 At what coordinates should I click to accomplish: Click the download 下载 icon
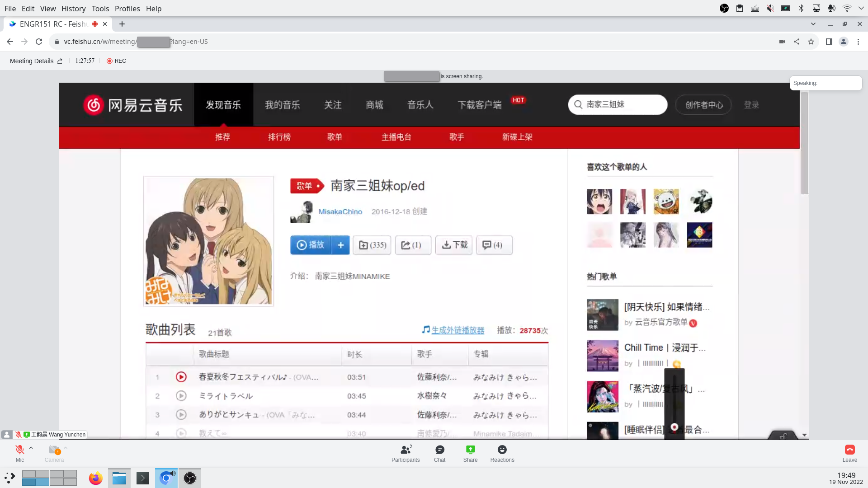pos(454,244)
